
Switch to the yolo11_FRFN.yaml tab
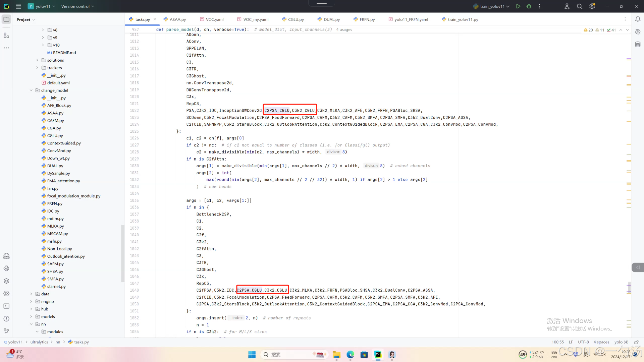tap(411, 19)
